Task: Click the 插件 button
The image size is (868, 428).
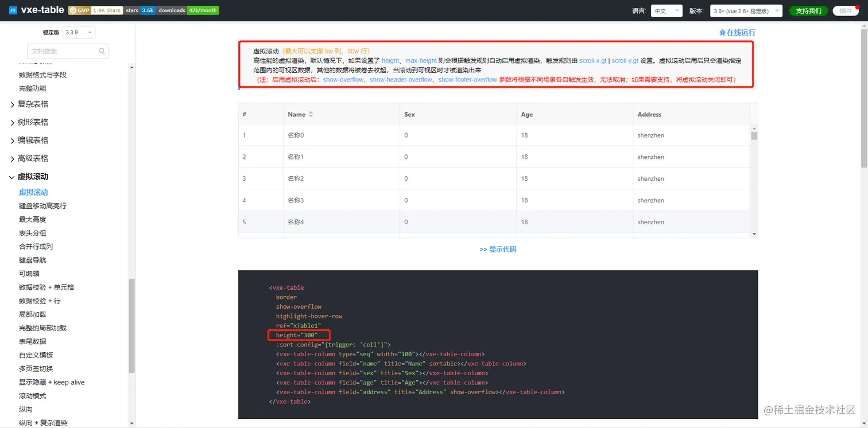Action: pos(846,11)
